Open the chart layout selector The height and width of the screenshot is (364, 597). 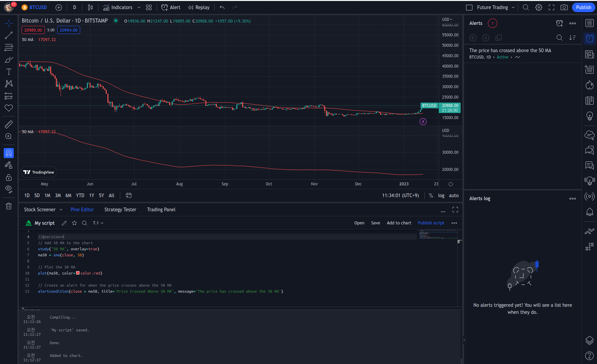click(x=149, y=7)
